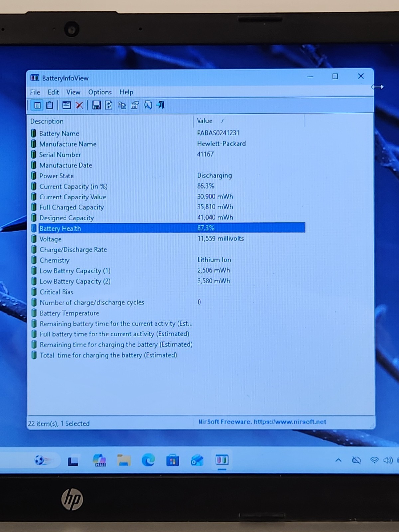399x532 pixels.
Task: Refresh battery data with toolbar refresh icon
Action: click(109, 105)
